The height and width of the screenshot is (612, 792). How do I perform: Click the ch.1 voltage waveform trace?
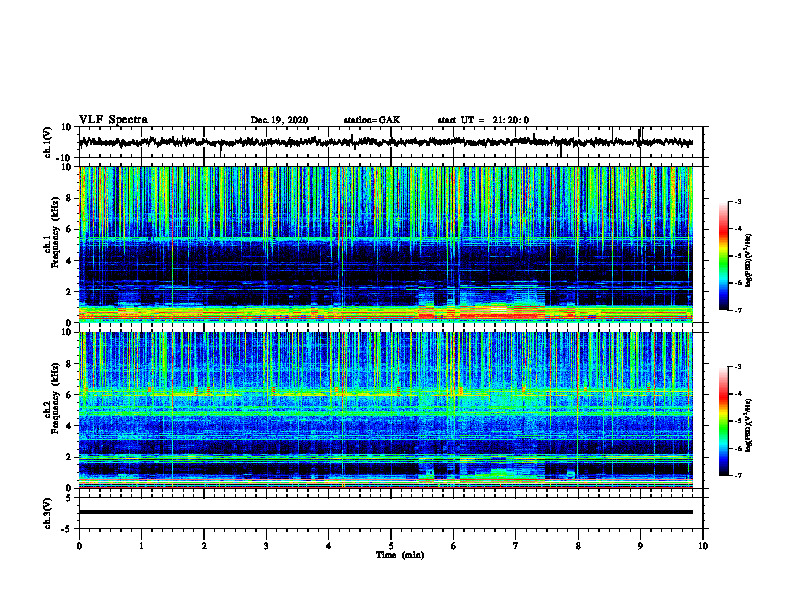[x=386, y=142]
